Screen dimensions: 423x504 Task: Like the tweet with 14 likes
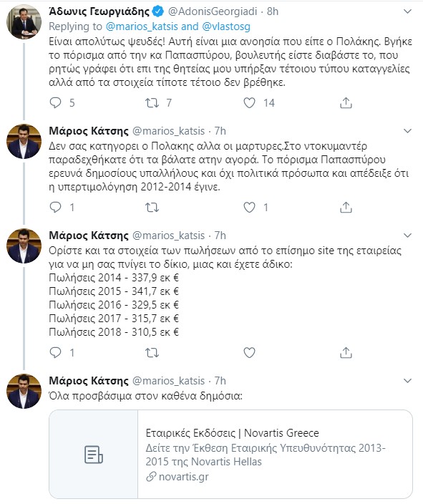249,103
